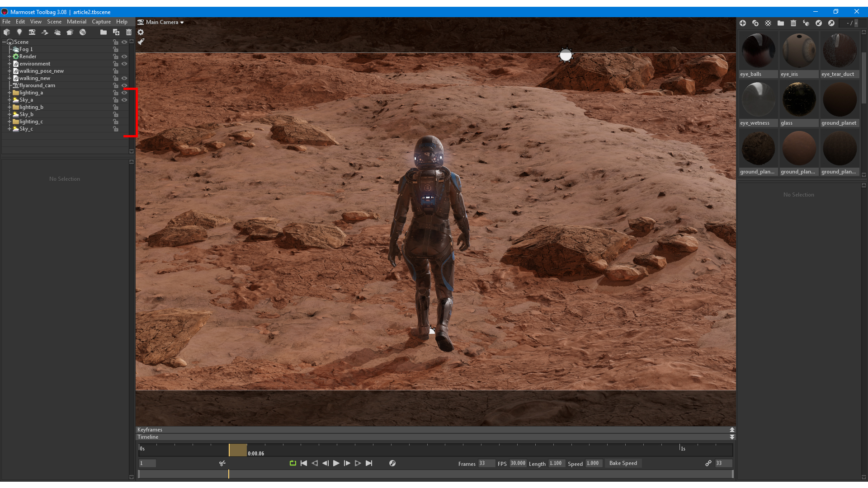Click the rocket icon below viewport settings
868x488 pixels.
(x=141, y=42)
